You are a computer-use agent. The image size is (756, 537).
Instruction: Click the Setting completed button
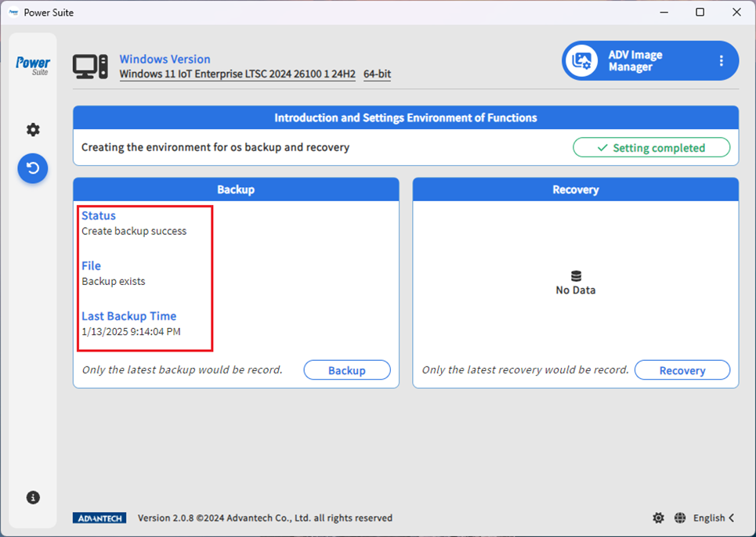(651, 148)
